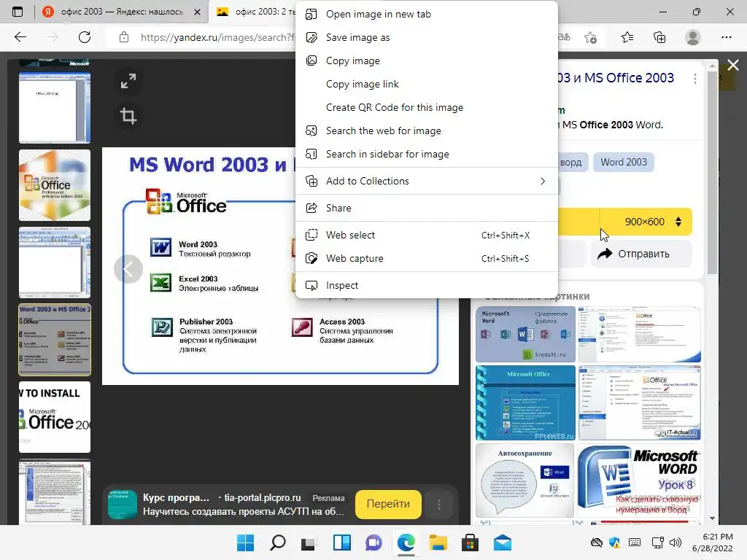Open Microsoft Store from the taskbar

tap(470, 542)
